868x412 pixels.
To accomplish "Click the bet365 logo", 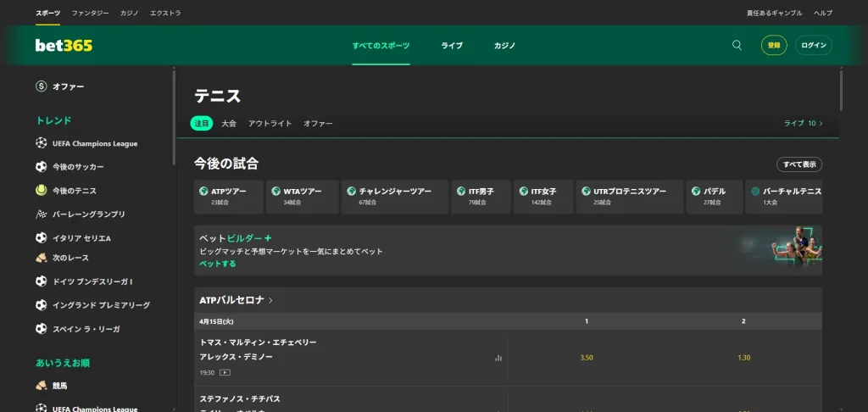I will [64, 46].
